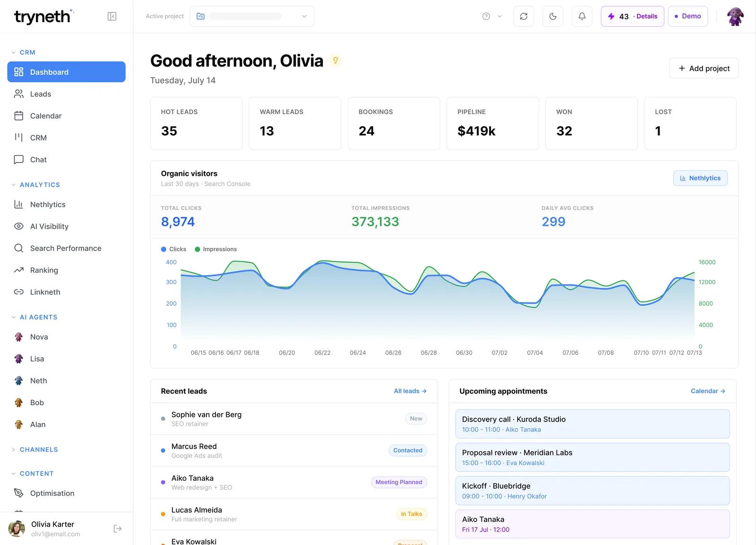This screenshot has height=545, width=756.
Task: Click the Add project button
Action: [x=704, y=69]
